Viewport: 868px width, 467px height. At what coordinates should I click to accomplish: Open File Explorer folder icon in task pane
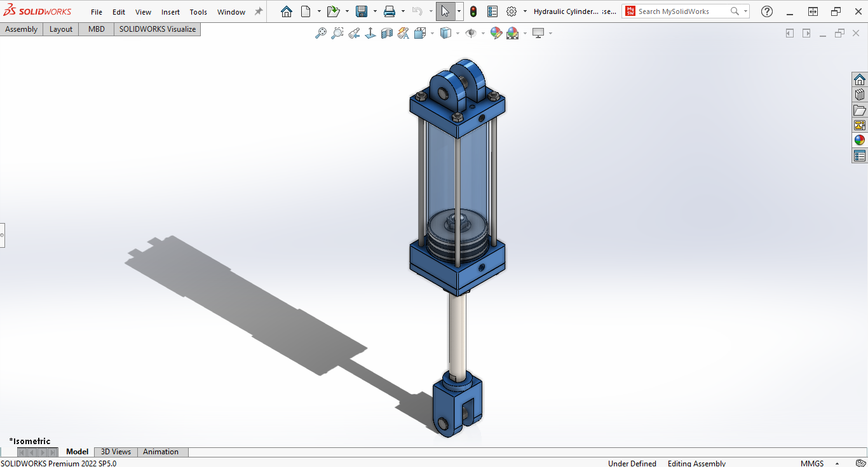click(860, 110)
